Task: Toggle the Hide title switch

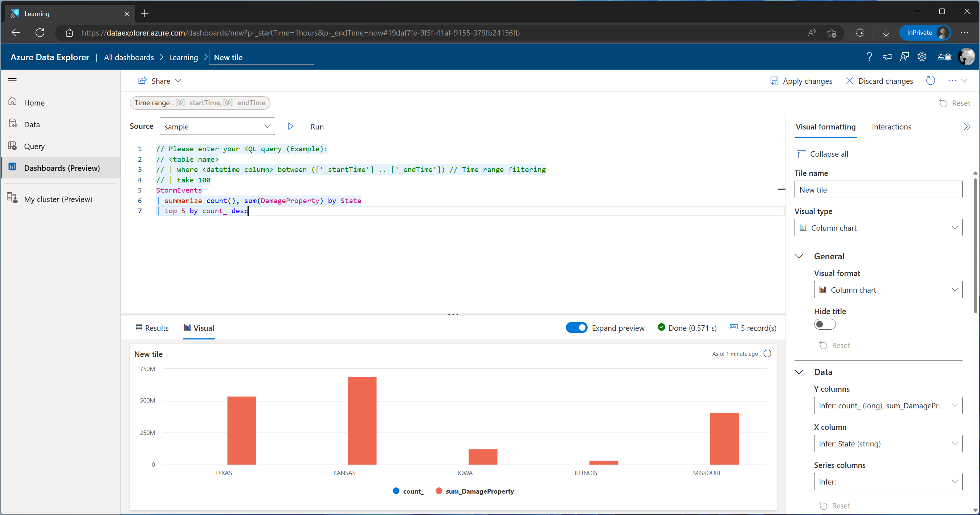Action: (824, 324)
